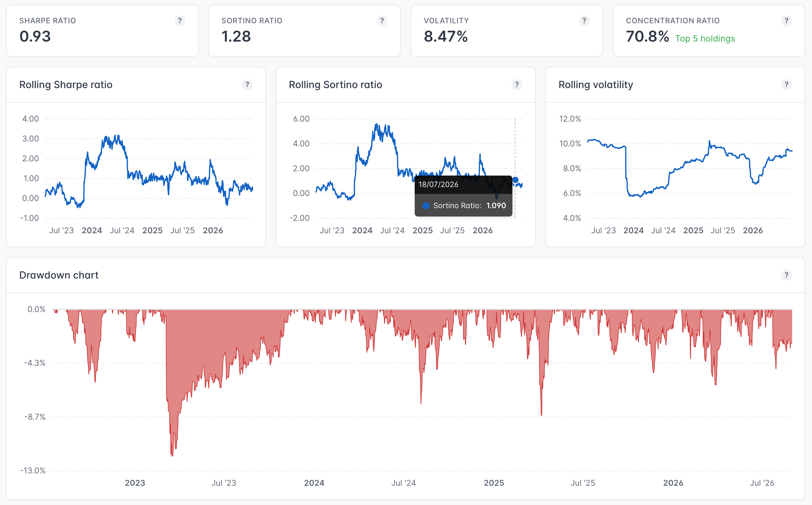Click the 4.00 label on the Rolling Sharpe axis
The width and height of the screenshot is (812, 505).
[x=30, y=119]
